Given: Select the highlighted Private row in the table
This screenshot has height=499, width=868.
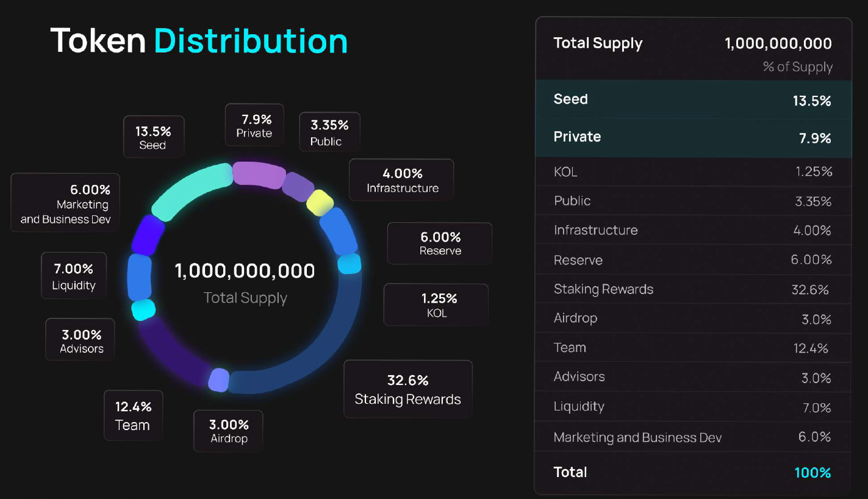Looking at the screenshot, I should pos(692,137).
